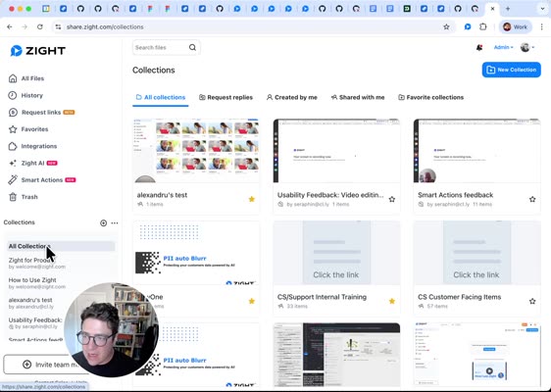The image size is (551, 392).
Task: Bookmark this page with the star icon
Action: tap(446, 27)
